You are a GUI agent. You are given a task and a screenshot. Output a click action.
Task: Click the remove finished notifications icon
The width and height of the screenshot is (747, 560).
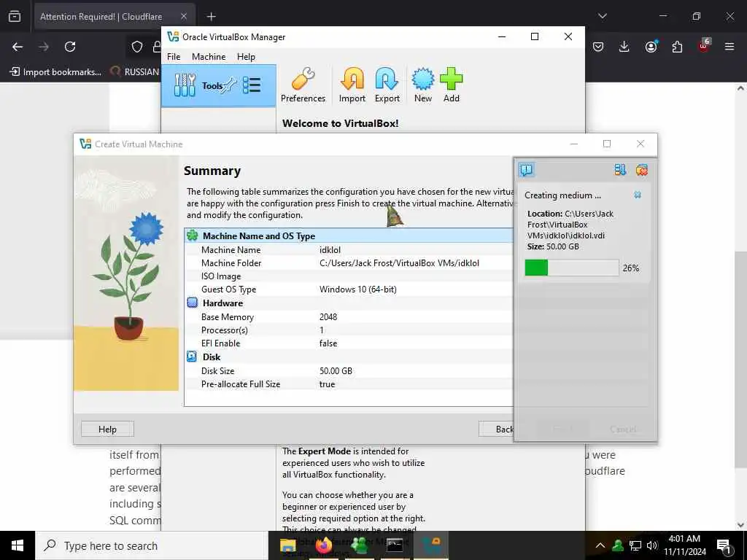(x=642, y=170)
